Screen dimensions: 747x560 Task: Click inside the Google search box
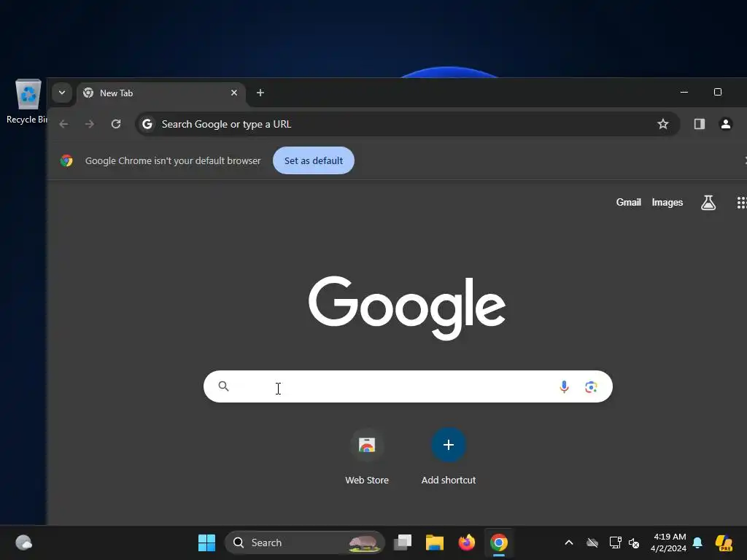coord(408,386)
